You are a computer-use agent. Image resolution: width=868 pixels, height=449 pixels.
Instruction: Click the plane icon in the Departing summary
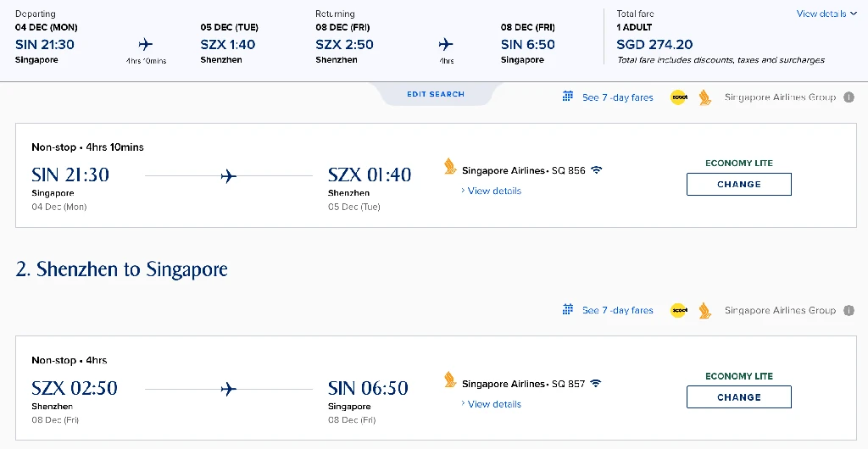[x=145, y=44]
